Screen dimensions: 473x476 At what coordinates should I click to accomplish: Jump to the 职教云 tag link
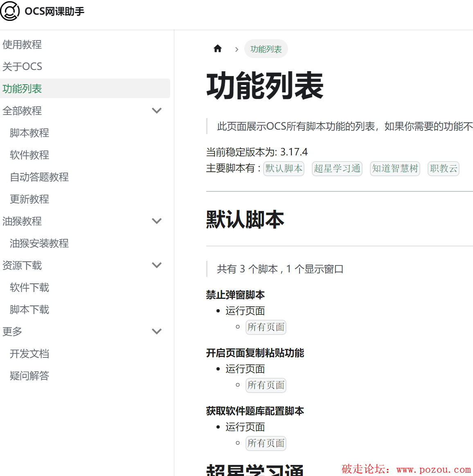(x=444, y=168)
